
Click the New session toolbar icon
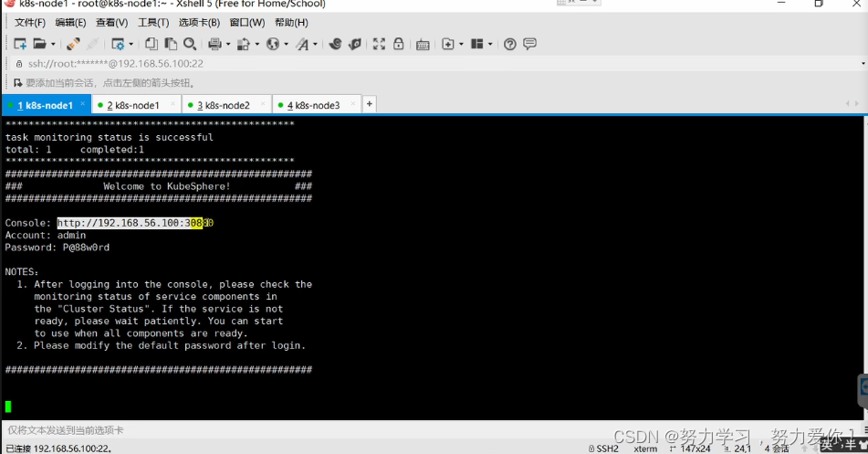[20, 44]
